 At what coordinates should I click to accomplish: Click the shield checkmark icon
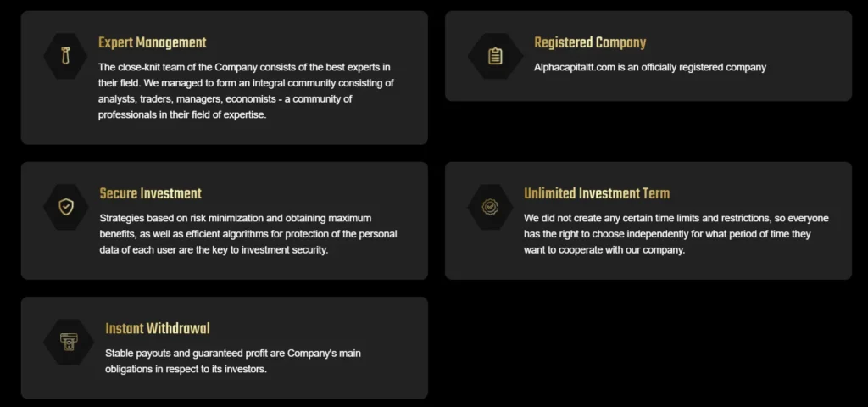[x=65, y=206]
